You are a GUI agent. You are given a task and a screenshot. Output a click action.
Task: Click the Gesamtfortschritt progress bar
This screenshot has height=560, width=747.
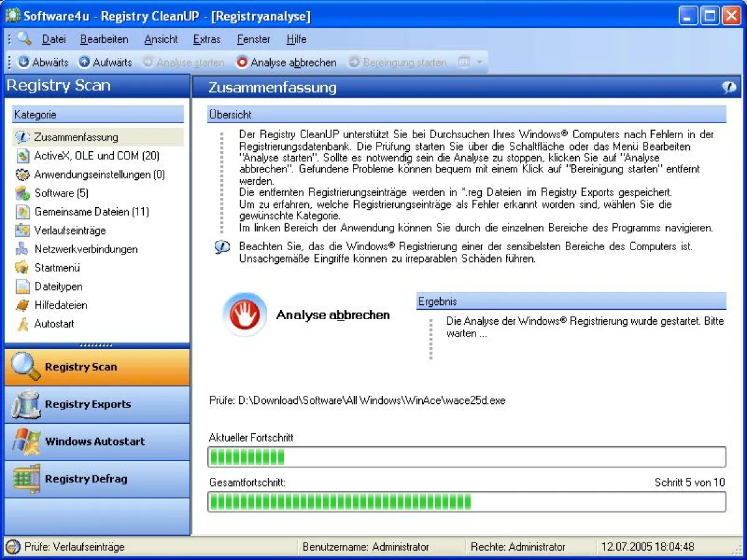[467, 502]
